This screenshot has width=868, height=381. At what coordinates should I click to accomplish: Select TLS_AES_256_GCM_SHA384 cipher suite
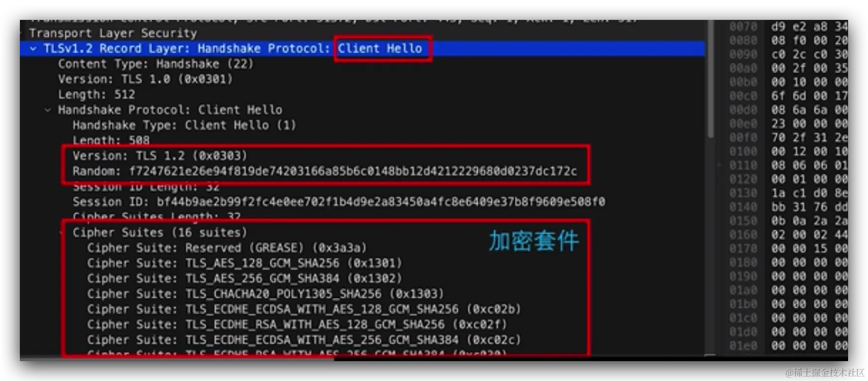tap(244, 279)
